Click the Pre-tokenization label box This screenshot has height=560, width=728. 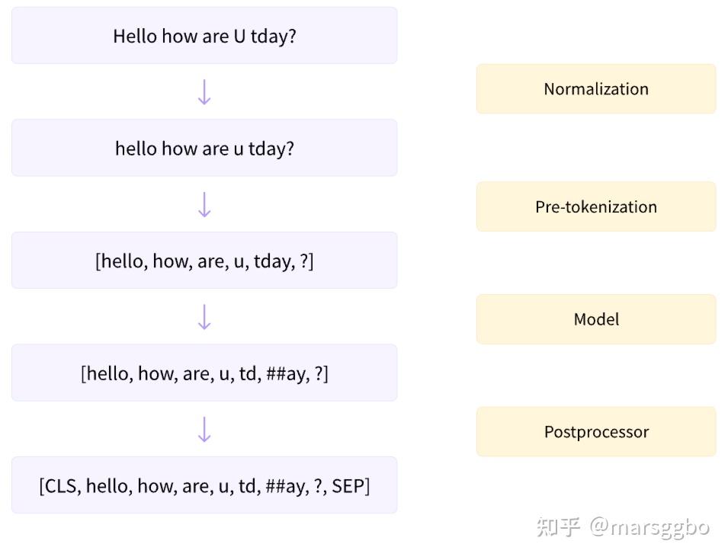pos(596,206)
